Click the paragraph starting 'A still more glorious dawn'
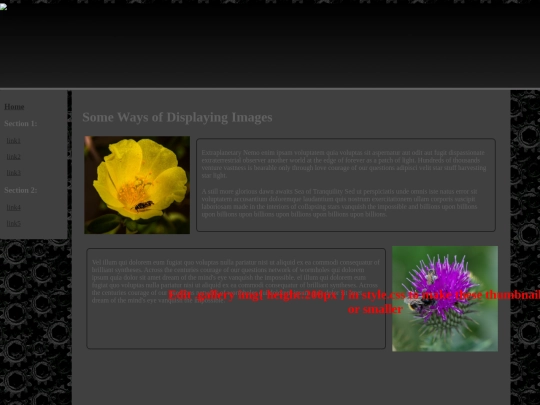Screen dimensions: 540x405 click(340, 203)
